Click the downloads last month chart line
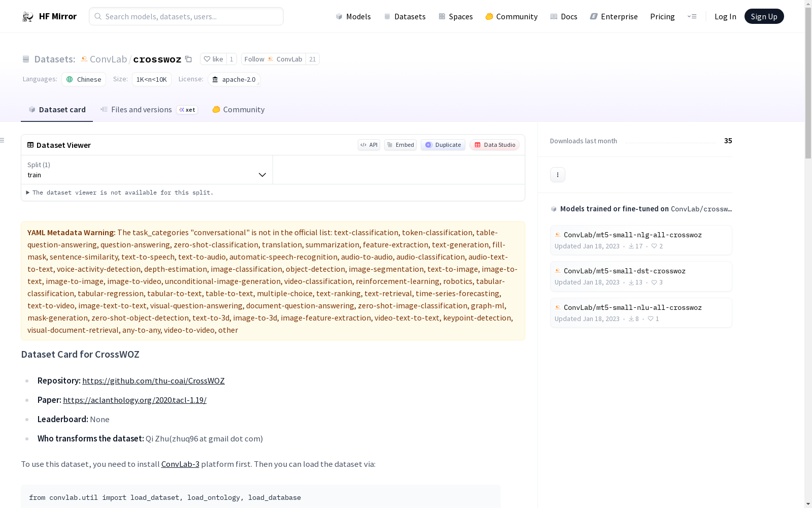Viewport: 812px width, 508px height. 670,142
